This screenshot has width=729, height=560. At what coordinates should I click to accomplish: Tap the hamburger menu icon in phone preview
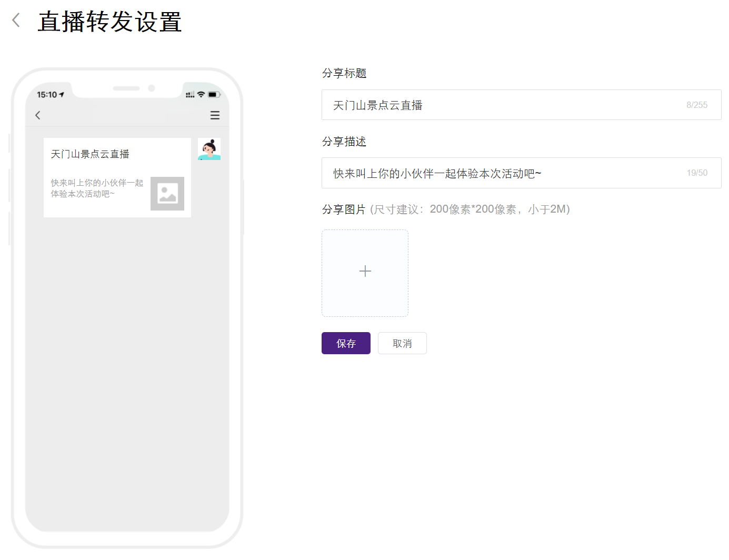(x=215, y=115)
